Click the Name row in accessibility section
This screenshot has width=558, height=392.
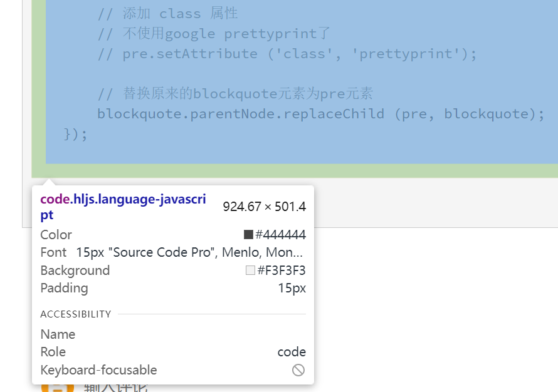tap(58, 334)
